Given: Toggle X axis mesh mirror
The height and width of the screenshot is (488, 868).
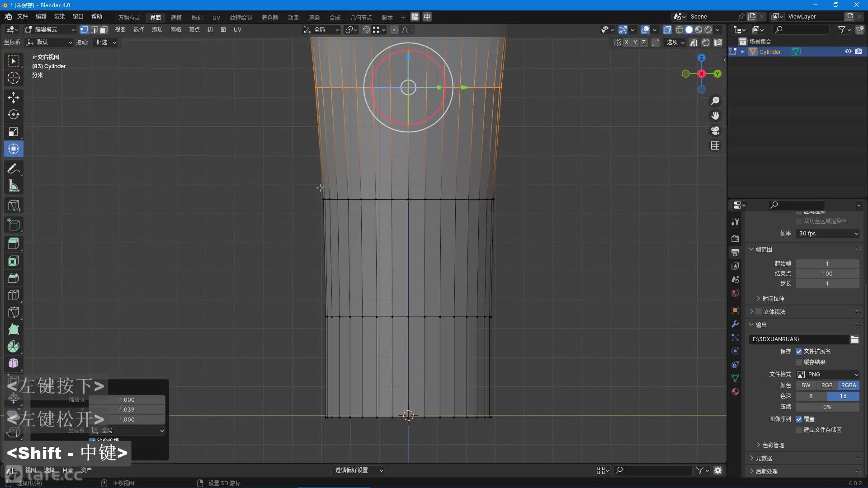Looking at the screenshot, I should click(626, 42).
